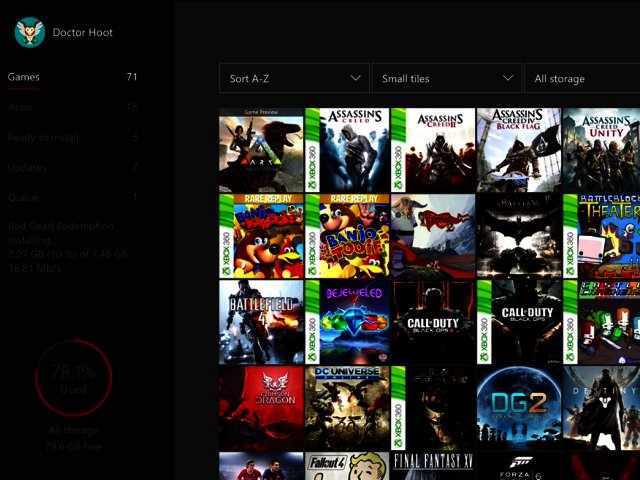640x480 pixels.
Task: Click the Doctor Hoot profile name
Action: tap(82, 33)
